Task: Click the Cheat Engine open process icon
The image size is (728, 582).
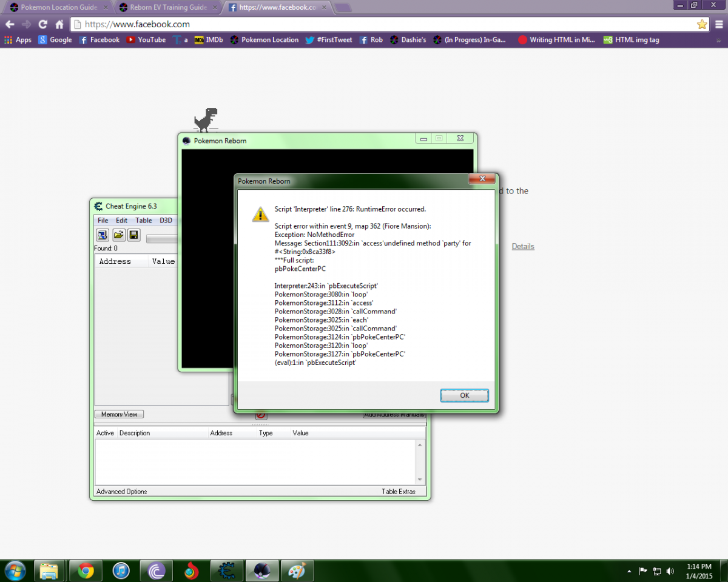Action: click(103, 235)
